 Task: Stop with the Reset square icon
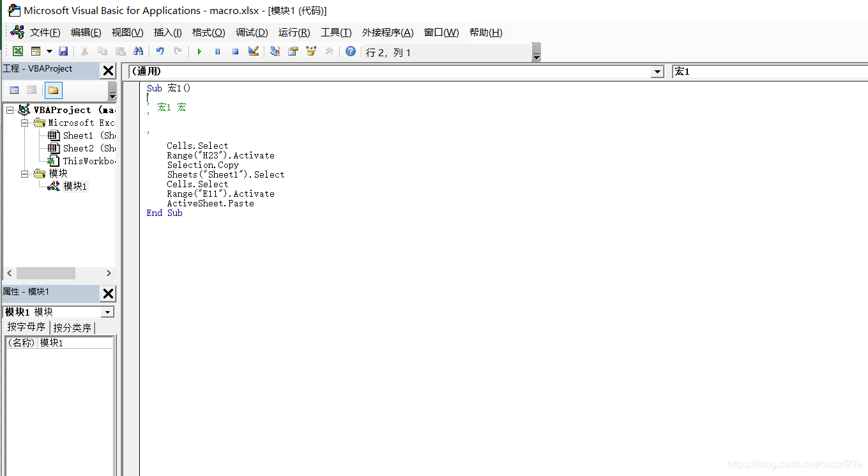(x=235, y=52)
